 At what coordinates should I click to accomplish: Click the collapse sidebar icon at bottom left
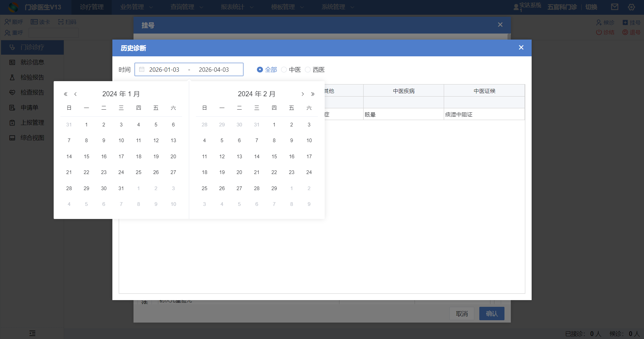point(32,333)
